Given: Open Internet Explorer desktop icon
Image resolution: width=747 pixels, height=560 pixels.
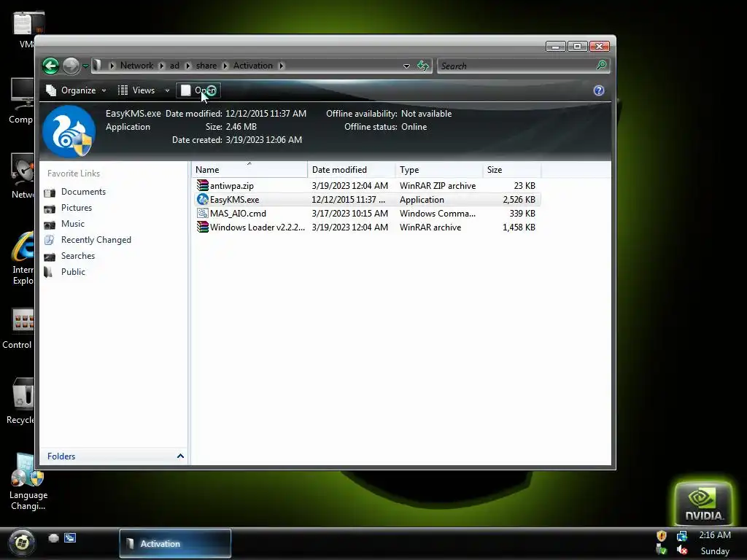Looking at the screenshot, I should [x=22, y=258].
